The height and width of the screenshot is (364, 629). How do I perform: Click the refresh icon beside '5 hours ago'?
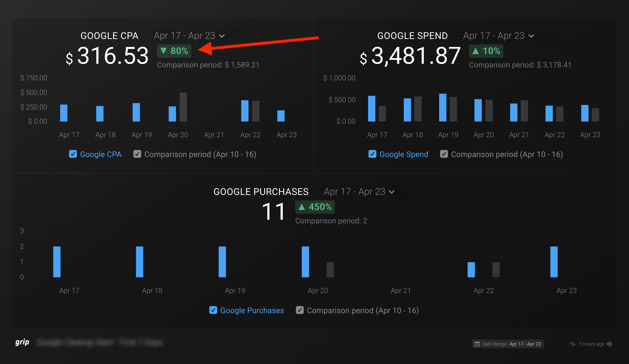(x=573, y=344)
